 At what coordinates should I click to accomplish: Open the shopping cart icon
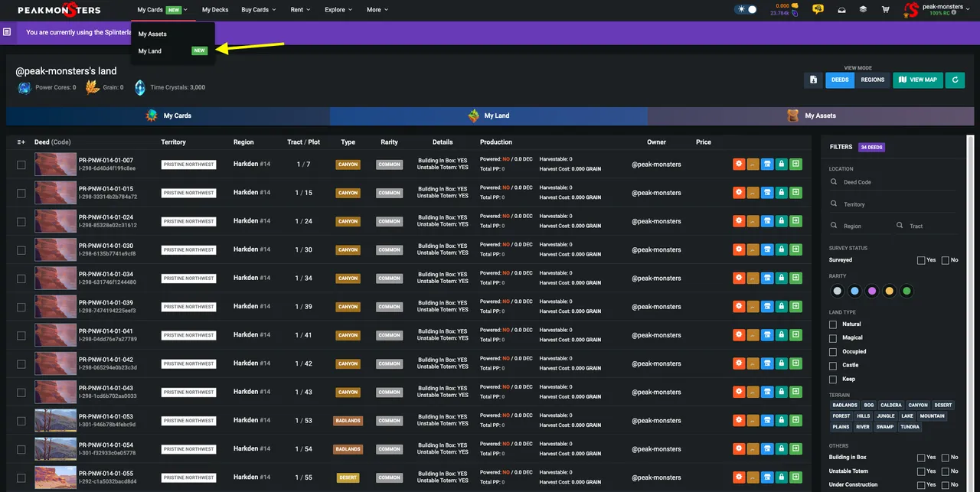[885, 10]
